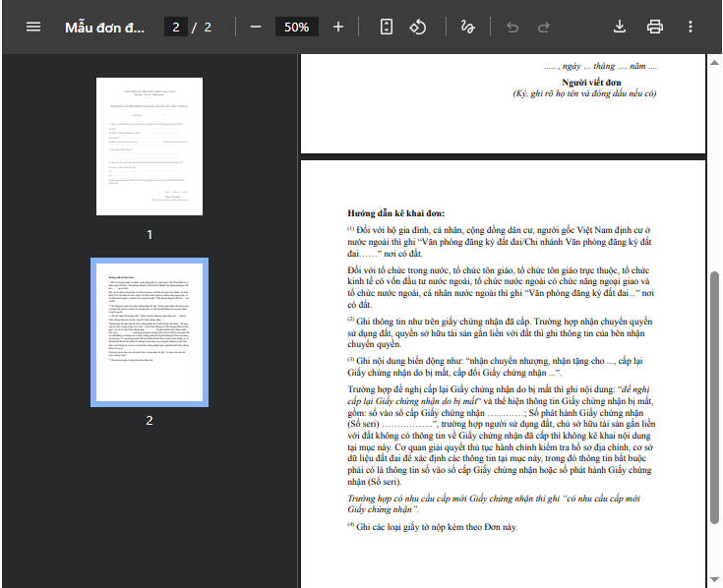Click the page label '2' under the thumbnail

pyautogui.click(x=150, y=420)
